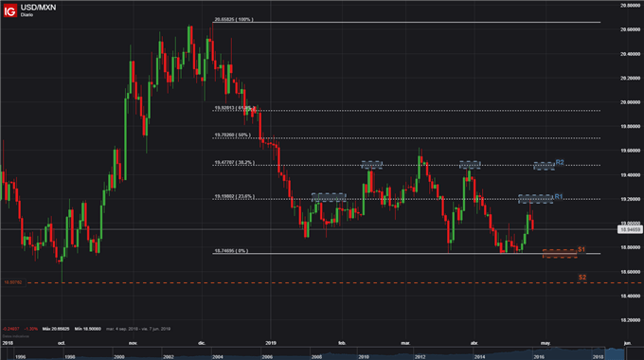Click the orange 18.50762 level tag
This screenshot has width=644, height=360.
click(x=13, y=282)
